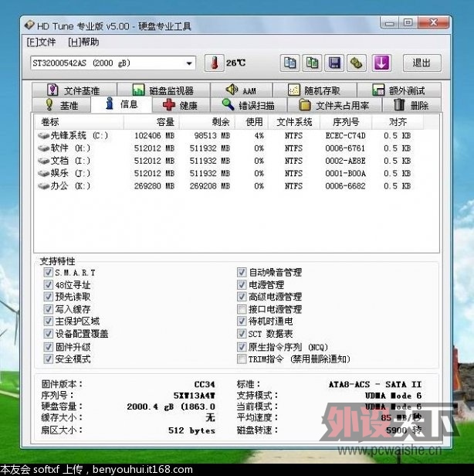Viewport: 474px width, 476px height.
Task: Open the 文件夹占用率 tab
Action: [334, 105]
